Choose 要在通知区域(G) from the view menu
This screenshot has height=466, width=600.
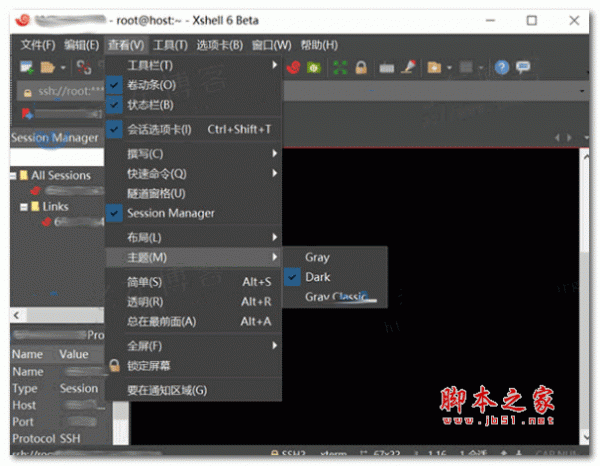click(193, 390)
